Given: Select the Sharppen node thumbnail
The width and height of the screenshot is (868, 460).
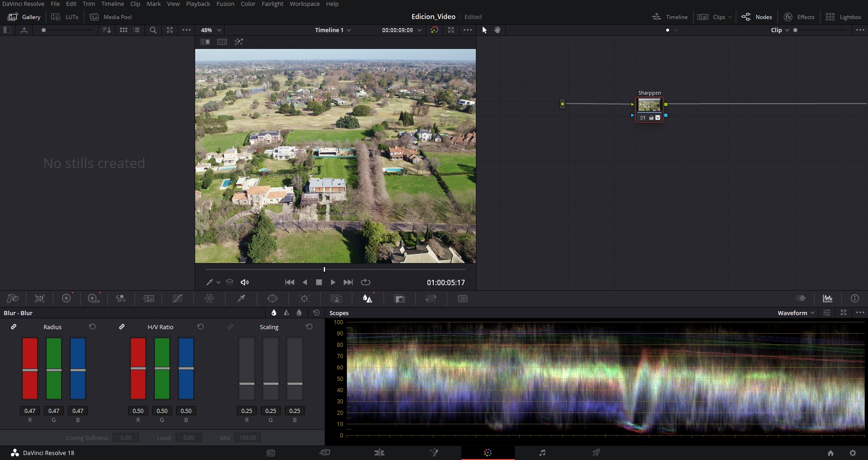Looking at the screenshot, I should click(649, 105).
